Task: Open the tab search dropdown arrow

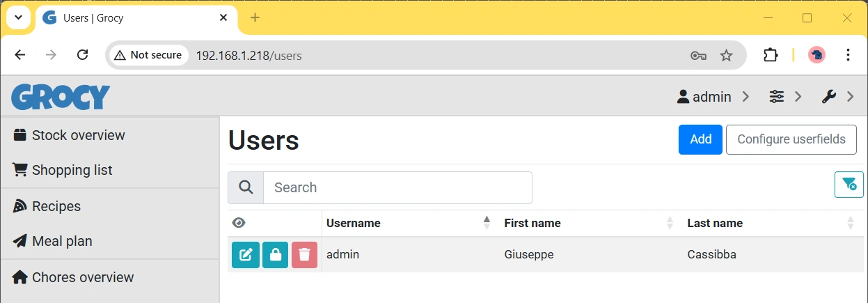Action: pyautogui.click(x=18, y=17)
